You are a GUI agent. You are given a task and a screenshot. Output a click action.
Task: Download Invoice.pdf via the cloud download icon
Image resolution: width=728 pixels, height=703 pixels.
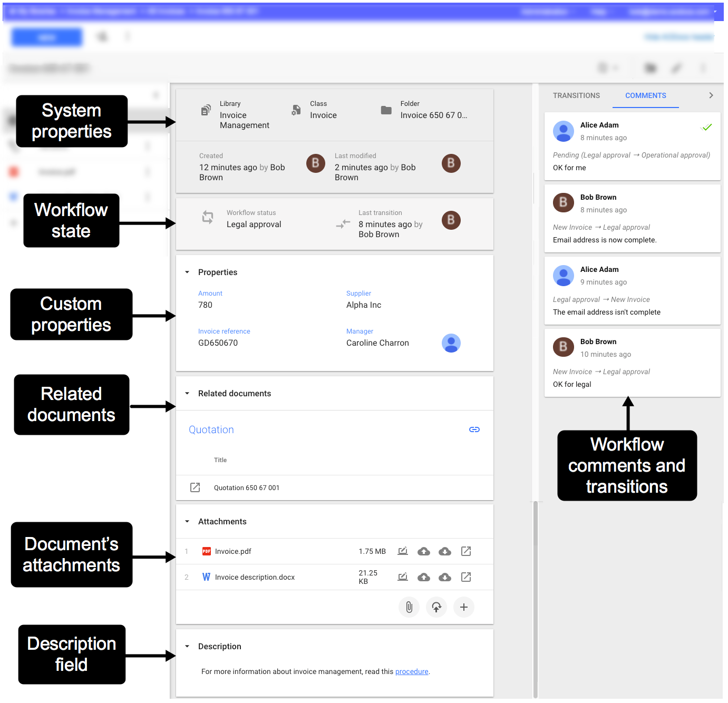444,551
